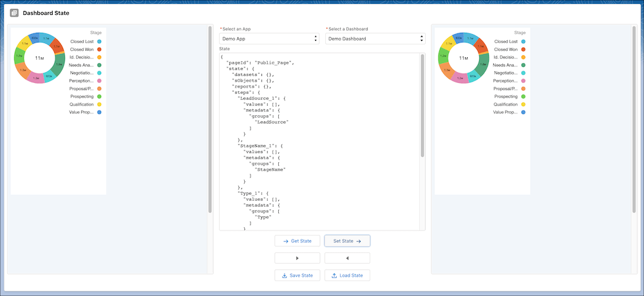Click Value Prop swatch in left legend
Viewport: 644px width, 296px height.
click(x=99, y=112)
